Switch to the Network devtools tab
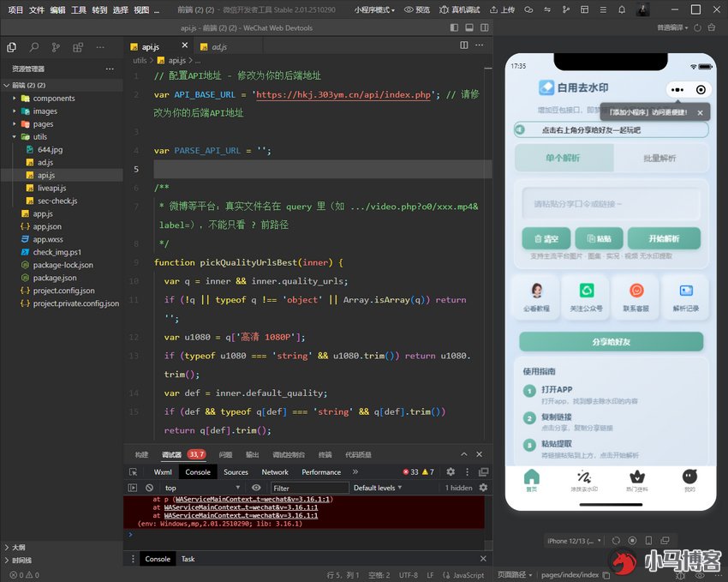 click(275, 472)
